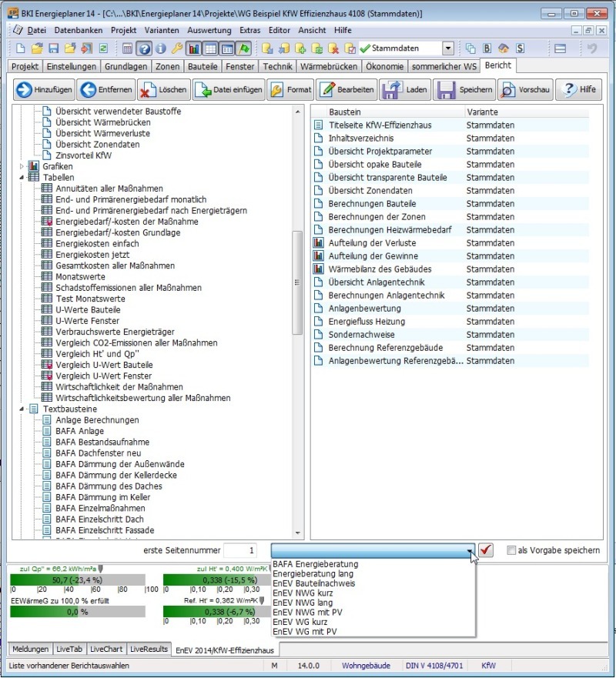Viewport: 616px width, 678px height.
Task: Click the open folder toolbar icon
Action: coord(37,48)
